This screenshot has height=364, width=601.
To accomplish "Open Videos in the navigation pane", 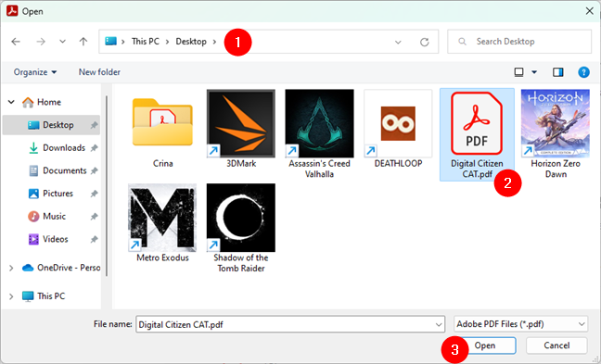I will (x=48, y=239).
